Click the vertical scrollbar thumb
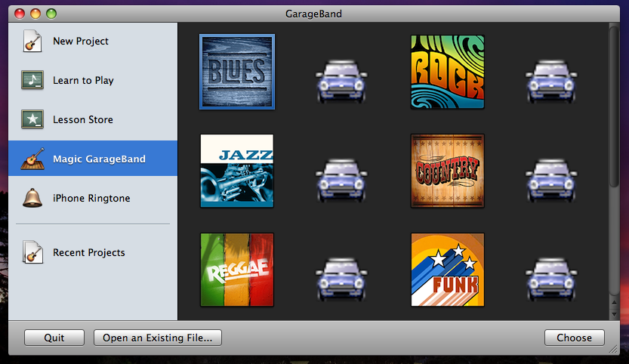This screenshot has width=629, height=364. coord(614,106)
